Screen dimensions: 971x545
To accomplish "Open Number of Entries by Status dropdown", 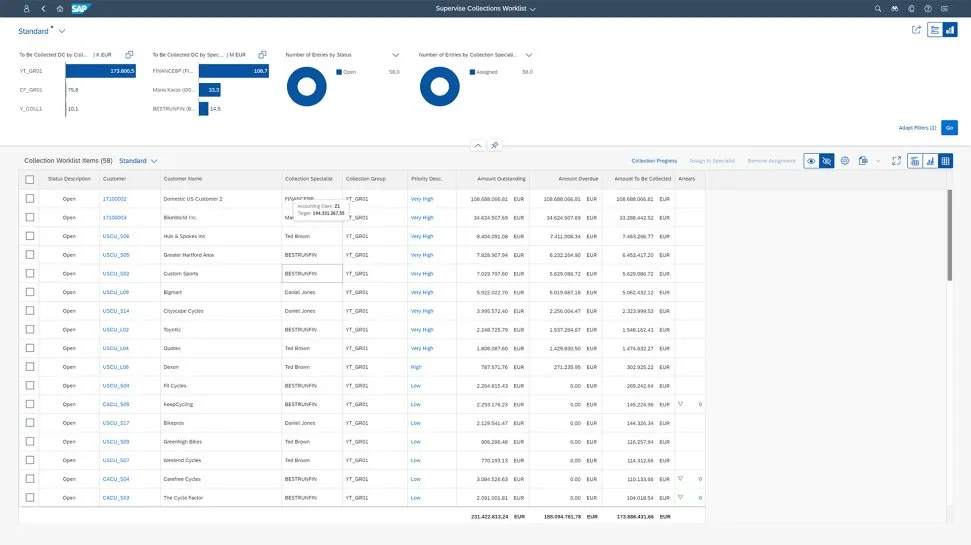I will (396, 55).
